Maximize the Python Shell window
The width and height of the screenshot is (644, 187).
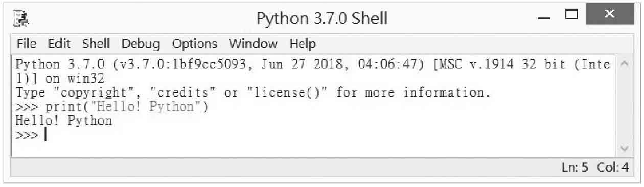tap(571, 15)
